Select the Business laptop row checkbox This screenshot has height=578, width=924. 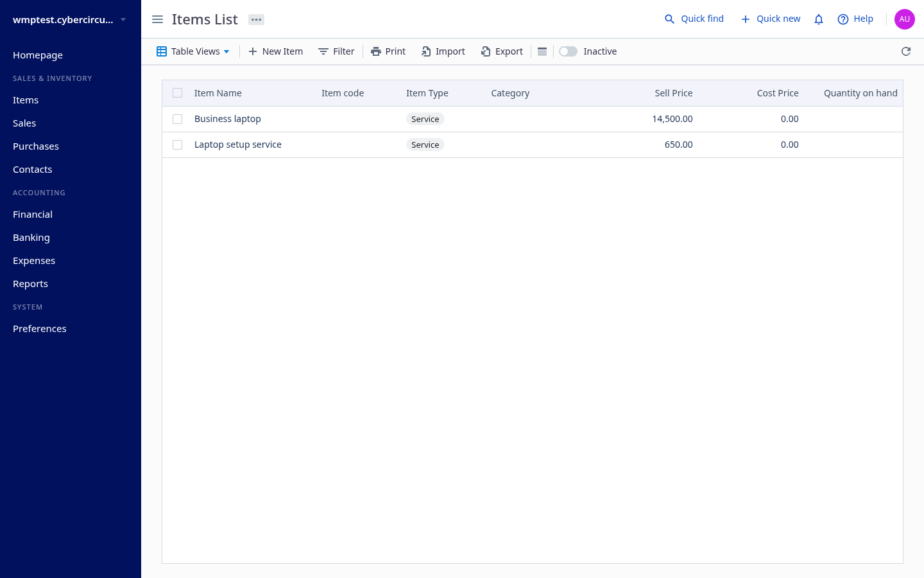178,119
